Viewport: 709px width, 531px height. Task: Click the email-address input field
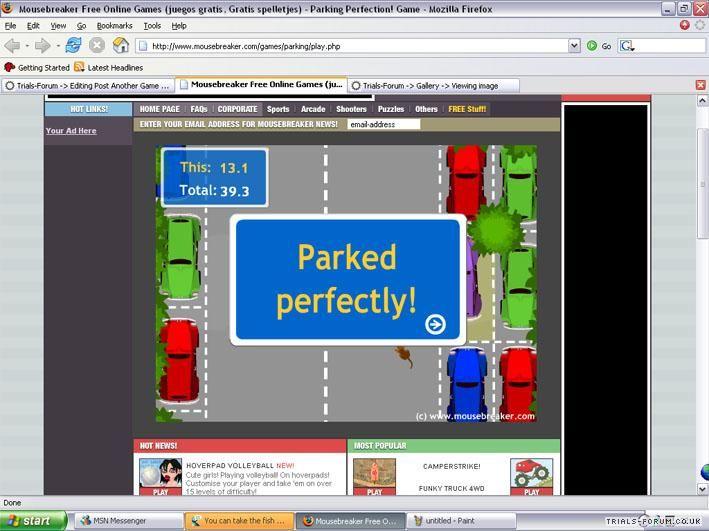point(383,124)
